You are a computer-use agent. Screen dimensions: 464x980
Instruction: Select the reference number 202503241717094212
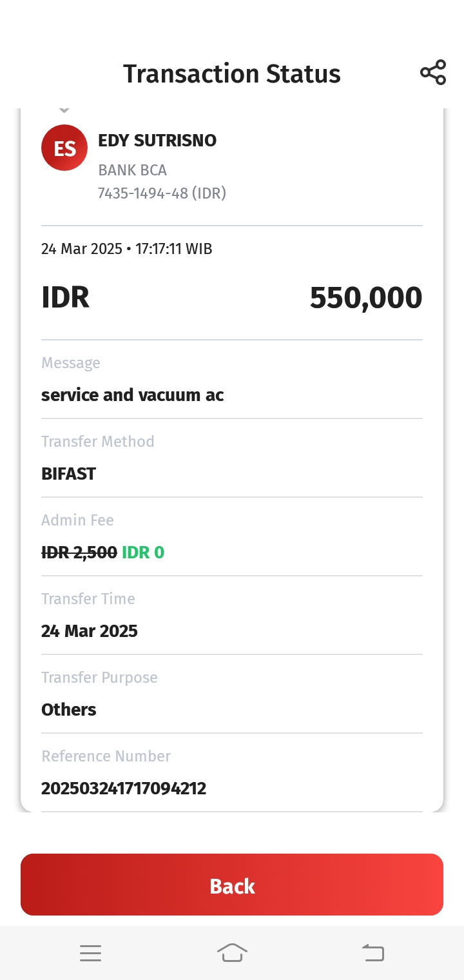(x=124, y=788)
